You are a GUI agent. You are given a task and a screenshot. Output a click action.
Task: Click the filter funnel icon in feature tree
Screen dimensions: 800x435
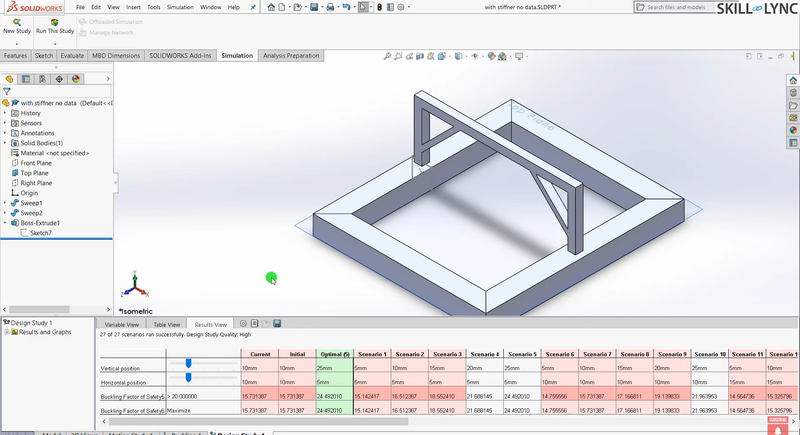point(7,91)
